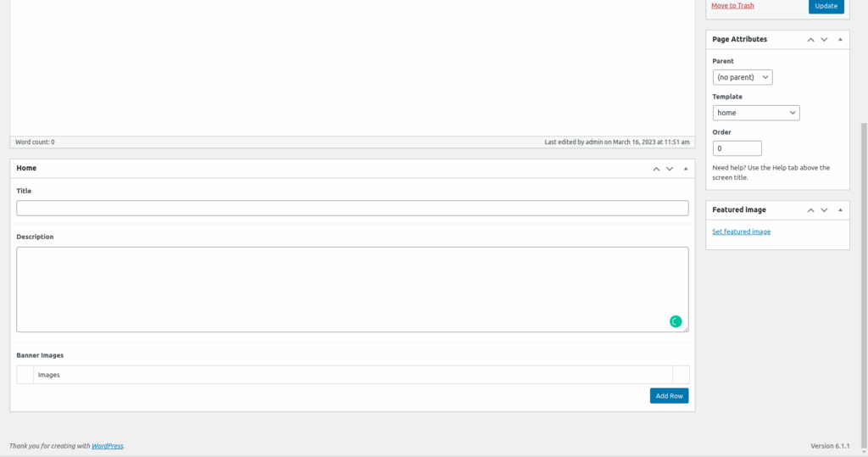This screenshot has height=457, width=868.
Task: Open the Parent page dropdown
Action: [x=743, y=77]
